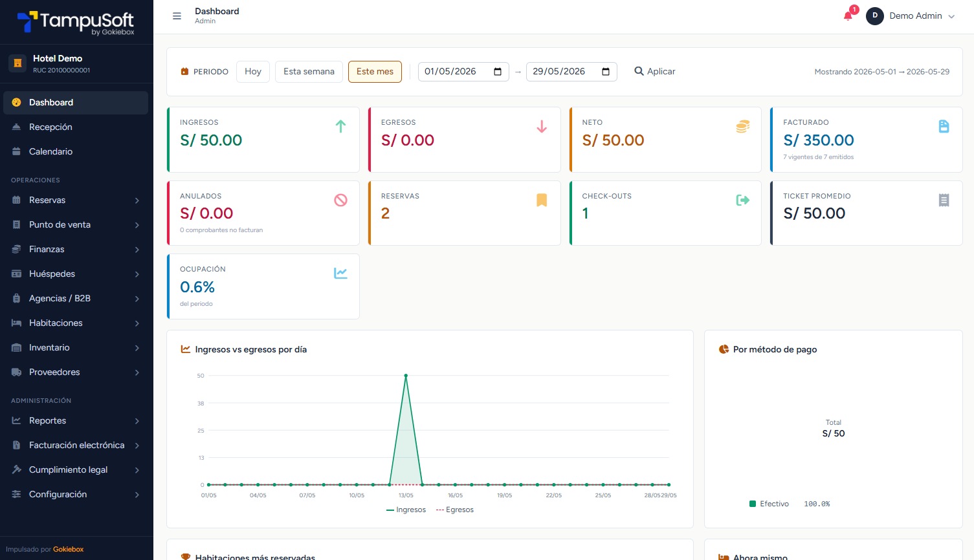Image resolution: width=974 pixels, height=560 pixels.
Task: Open the notifications bell
Action: pos(848,16)
